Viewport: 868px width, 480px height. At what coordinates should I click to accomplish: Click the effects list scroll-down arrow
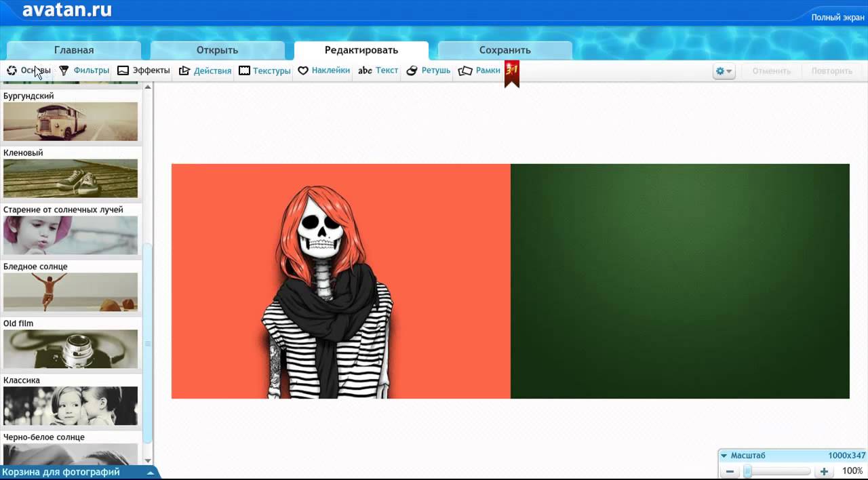pyautogui.click(x=149, y=460)
